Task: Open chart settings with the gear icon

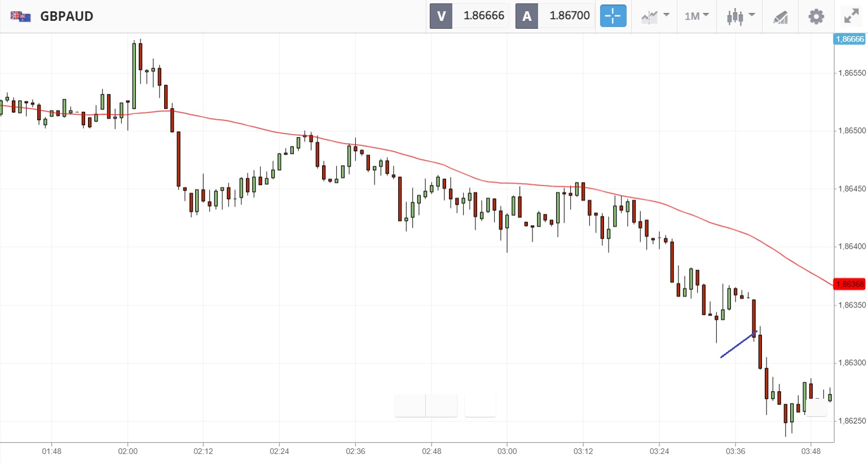Action: [x=816, y=16]
